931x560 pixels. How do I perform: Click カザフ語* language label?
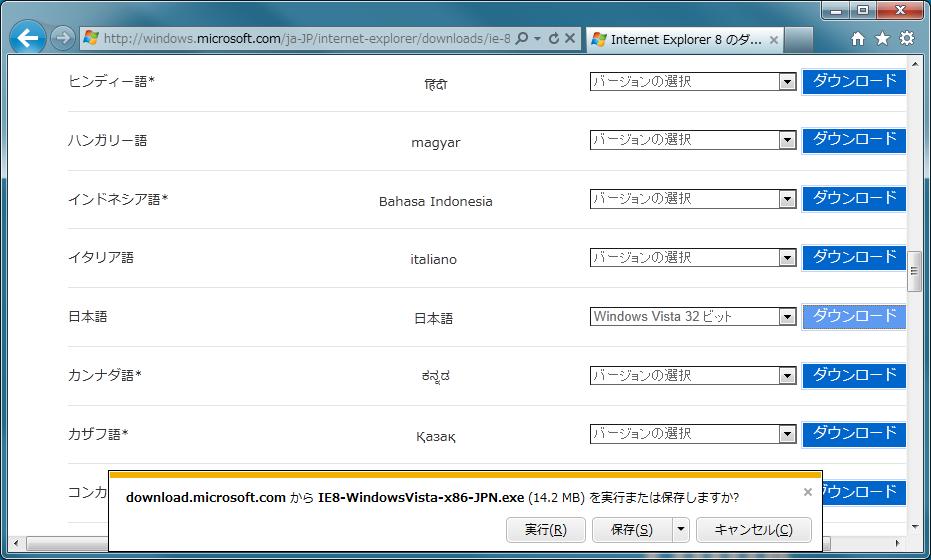click(x=98, y=434)
